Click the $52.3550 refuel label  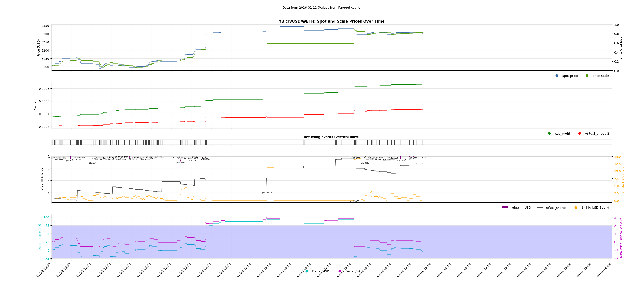pos(365,163)
